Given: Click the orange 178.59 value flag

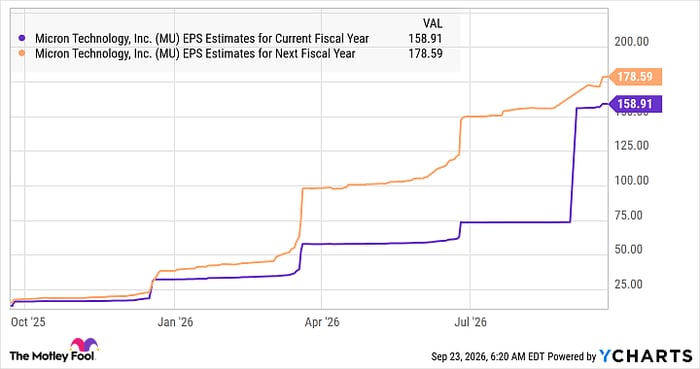Looking at the screenshot, I should 635,77.
